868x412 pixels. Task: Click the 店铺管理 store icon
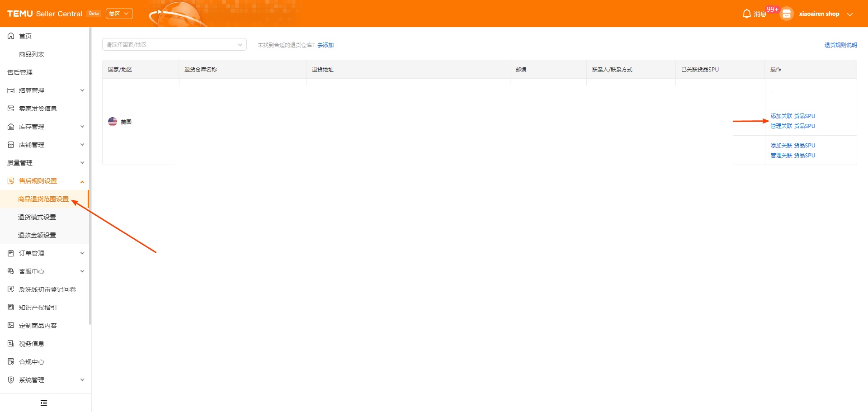11,145
